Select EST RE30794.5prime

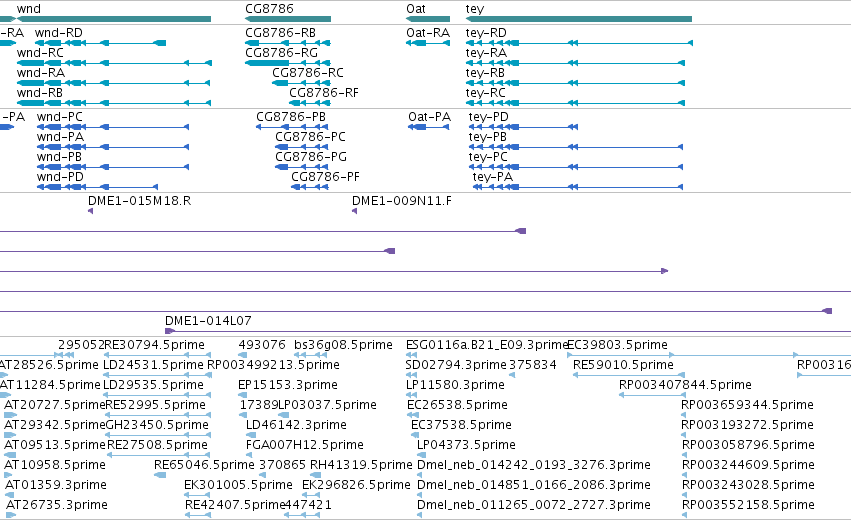(x=155, y=345)
